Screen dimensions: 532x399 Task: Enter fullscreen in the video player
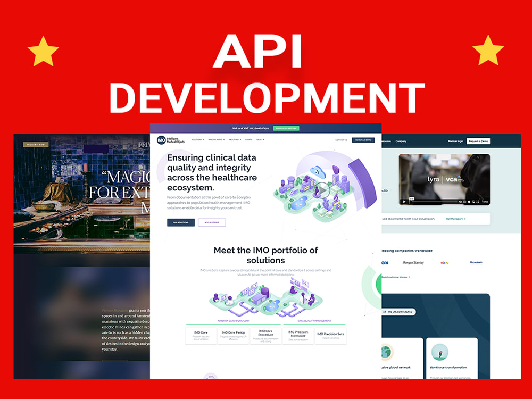tap(477, 201)
